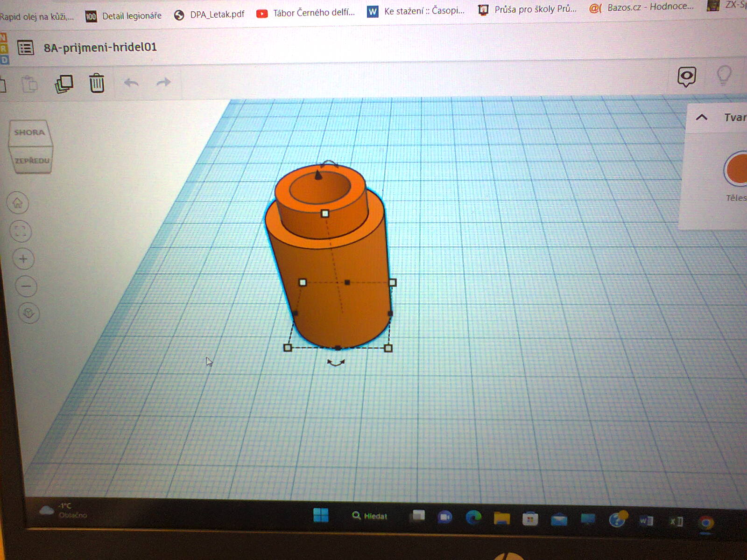Click the white height handle on top of cylinder
This screenshot has height=560, width=747.
[325, 213]
